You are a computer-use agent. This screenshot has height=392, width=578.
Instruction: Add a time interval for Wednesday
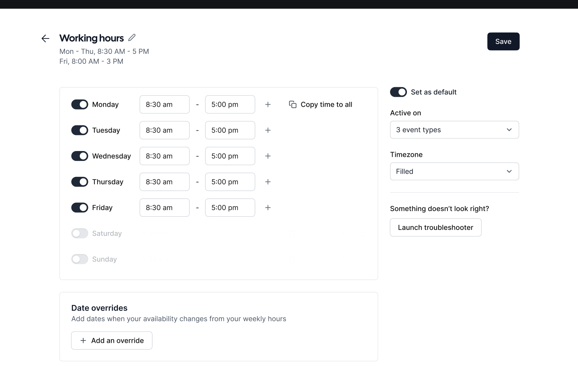[x=268, y=156]
